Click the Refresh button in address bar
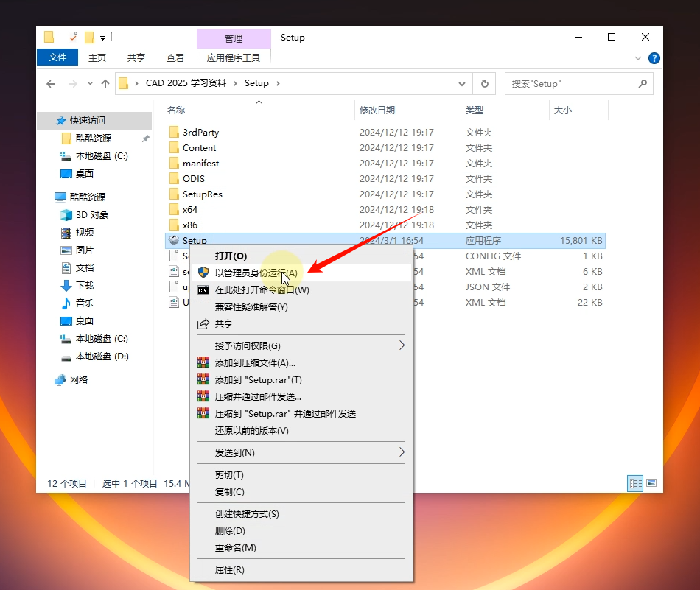This screenshot has height=590, width=700. point(484,84)
